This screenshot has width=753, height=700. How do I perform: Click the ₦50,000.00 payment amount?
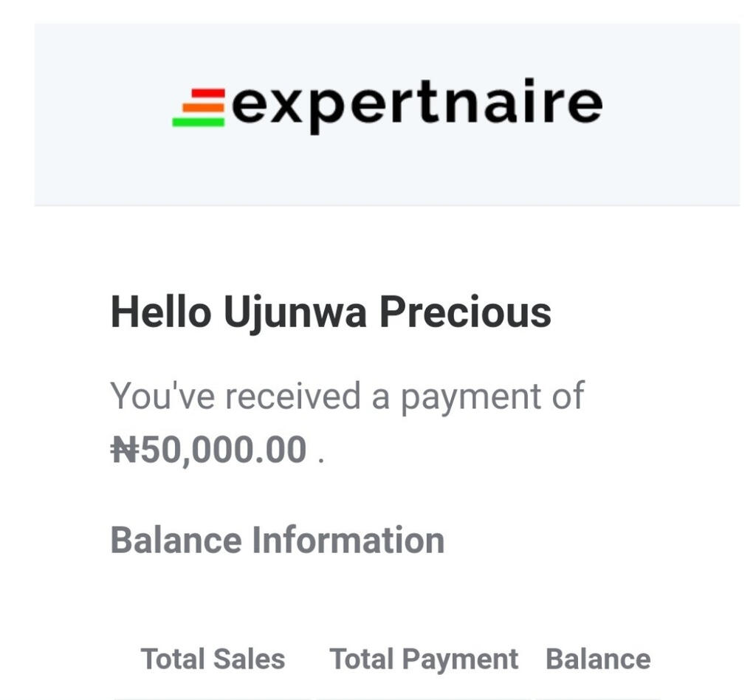coord(209,450)
